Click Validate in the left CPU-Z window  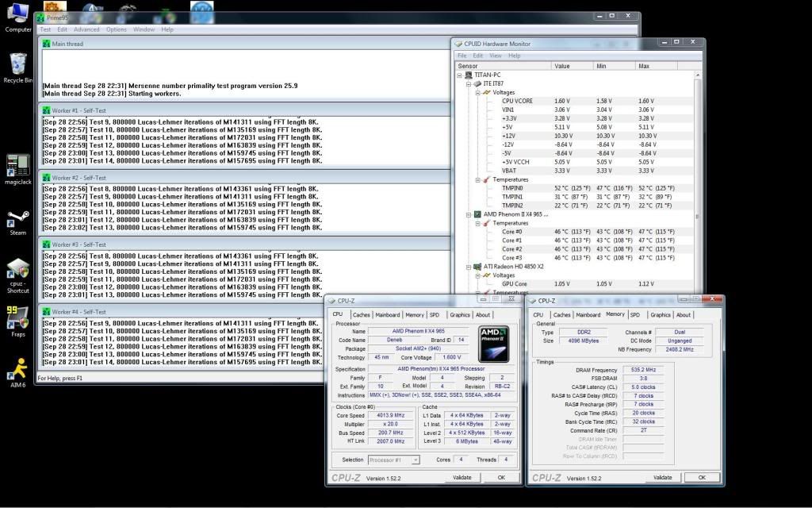pyautogui.click(x=462, y=478)
